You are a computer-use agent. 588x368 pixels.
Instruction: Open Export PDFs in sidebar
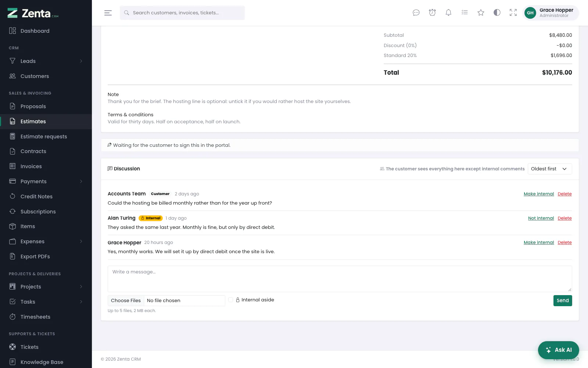point(46,256)
